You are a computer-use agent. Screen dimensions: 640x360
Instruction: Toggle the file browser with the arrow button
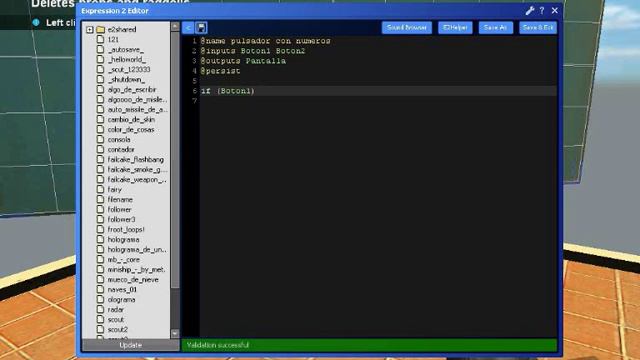pyautogui.click(x=188, y=28)
